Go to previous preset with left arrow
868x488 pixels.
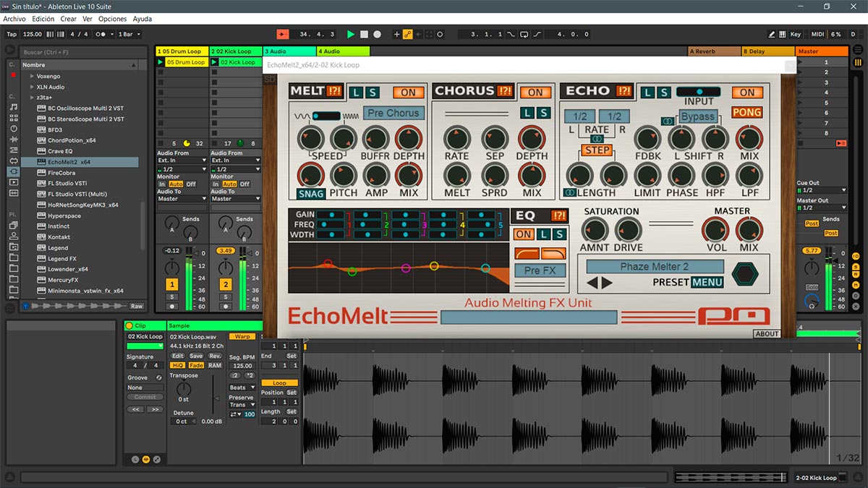click(x=592, y=283)
